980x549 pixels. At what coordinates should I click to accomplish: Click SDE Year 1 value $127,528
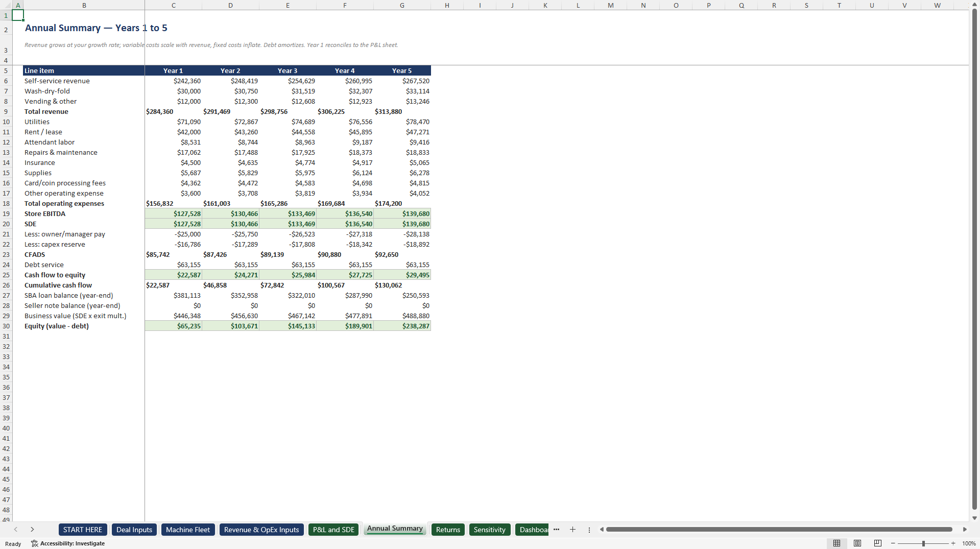(174, 224)
